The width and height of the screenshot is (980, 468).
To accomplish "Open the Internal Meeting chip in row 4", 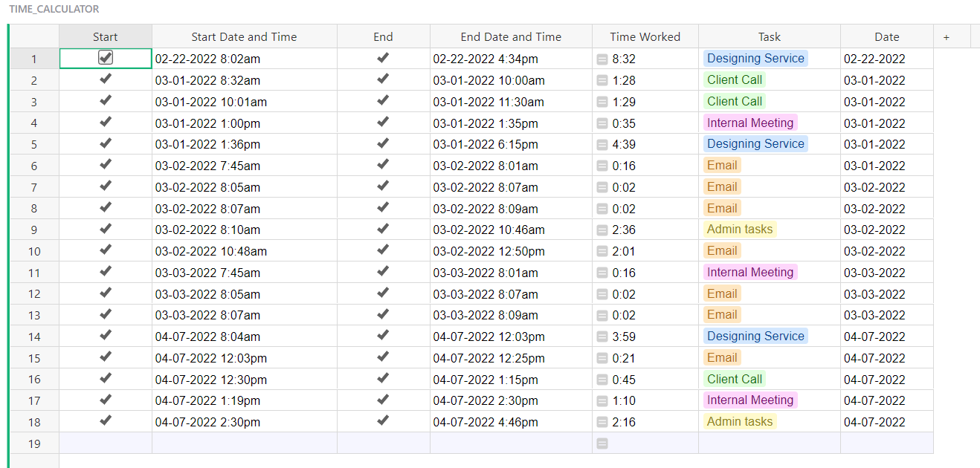I will (750, 123).
